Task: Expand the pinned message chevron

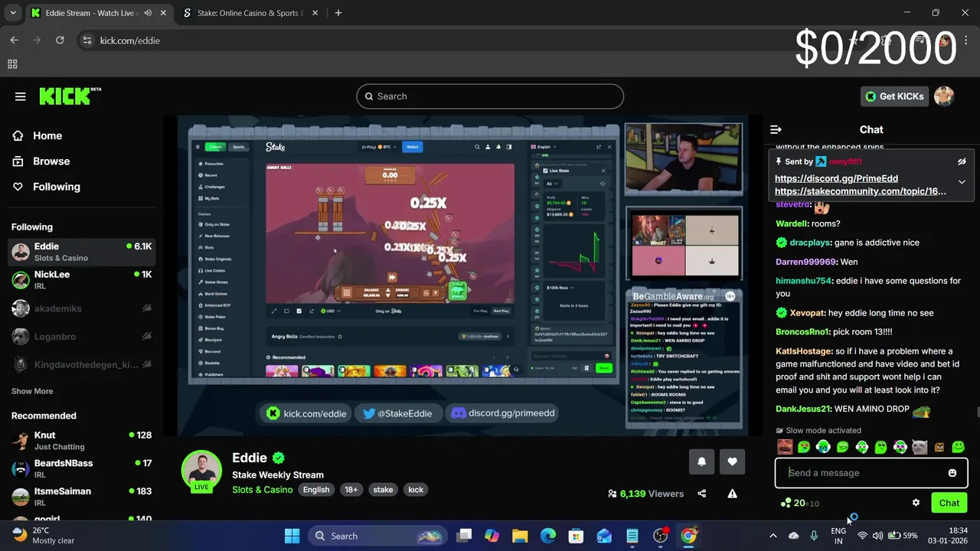Action: click(x=962, y=182)
